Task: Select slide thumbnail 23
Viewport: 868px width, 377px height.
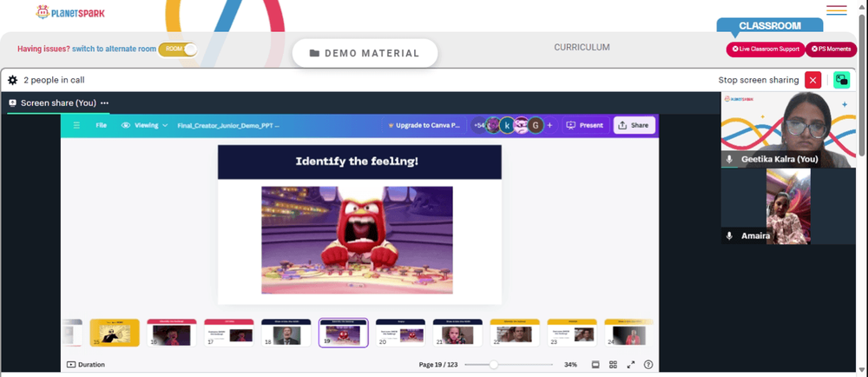Action: coord(572,333)
